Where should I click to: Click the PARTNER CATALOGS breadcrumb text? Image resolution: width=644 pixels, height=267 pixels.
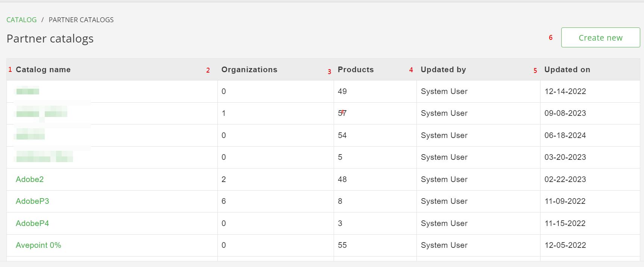click(x=81, y=20)
